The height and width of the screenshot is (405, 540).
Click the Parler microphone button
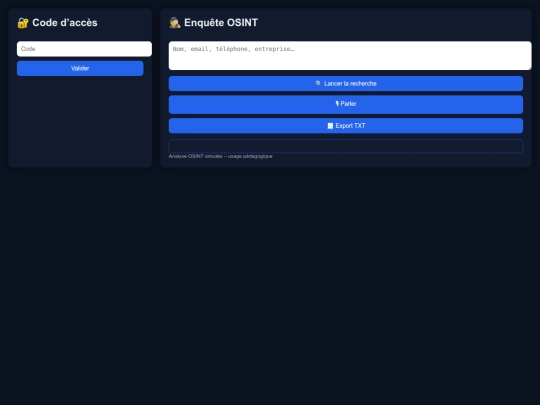346,104
